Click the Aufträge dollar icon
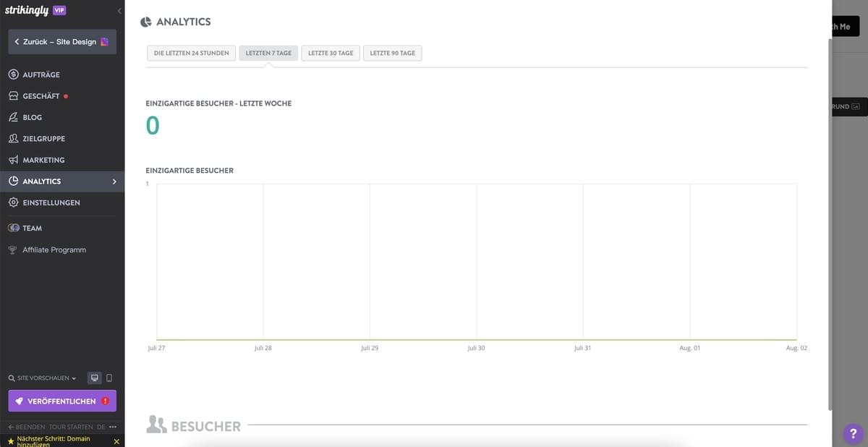The image size is (868, 447). pos(13,74)
